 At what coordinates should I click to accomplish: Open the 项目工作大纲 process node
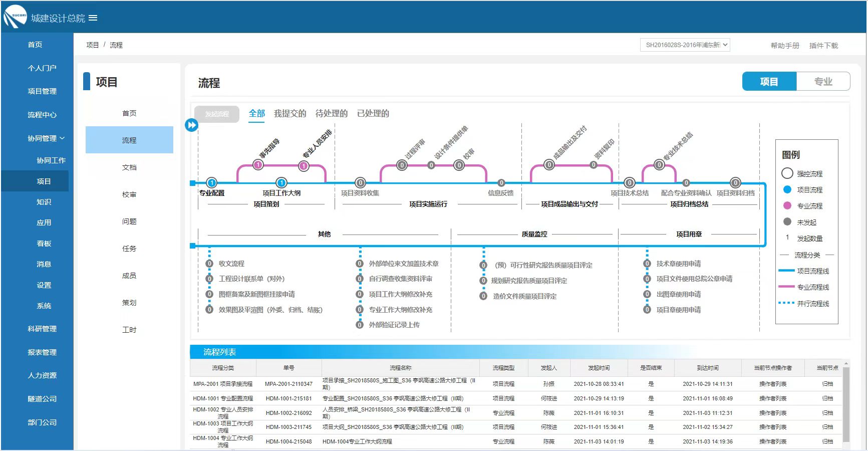tap(281, 183)
